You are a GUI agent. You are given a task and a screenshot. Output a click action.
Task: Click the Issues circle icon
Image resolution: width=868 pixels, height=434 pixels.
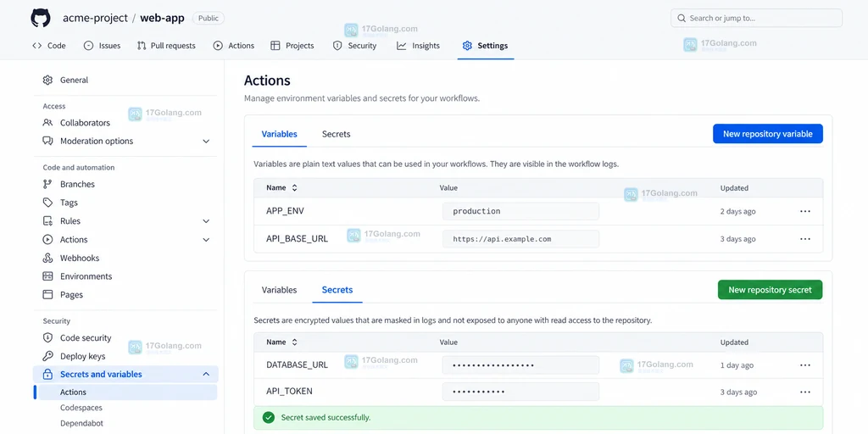[x=88, y=46]
